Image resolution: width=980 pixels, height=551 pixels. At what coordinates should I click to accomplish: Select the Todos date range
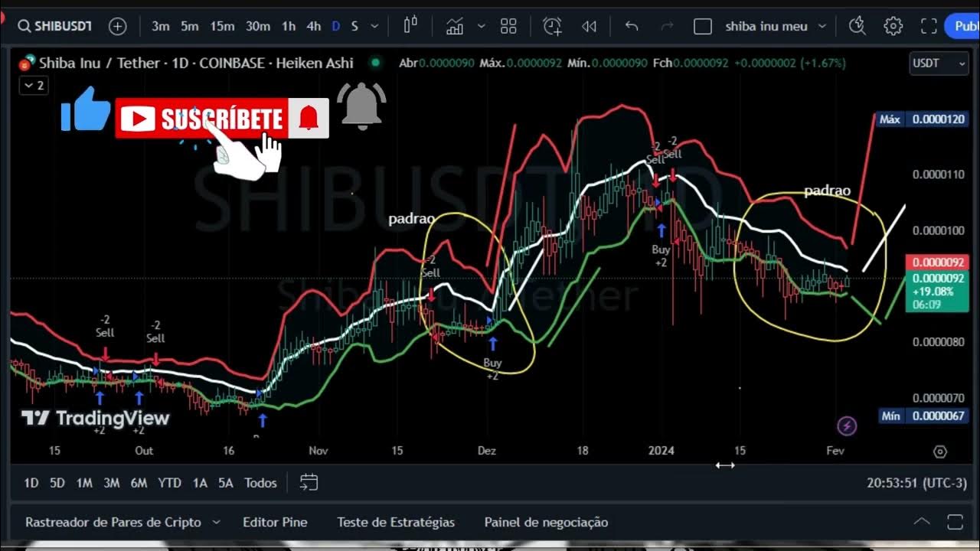tap(260, 483)
